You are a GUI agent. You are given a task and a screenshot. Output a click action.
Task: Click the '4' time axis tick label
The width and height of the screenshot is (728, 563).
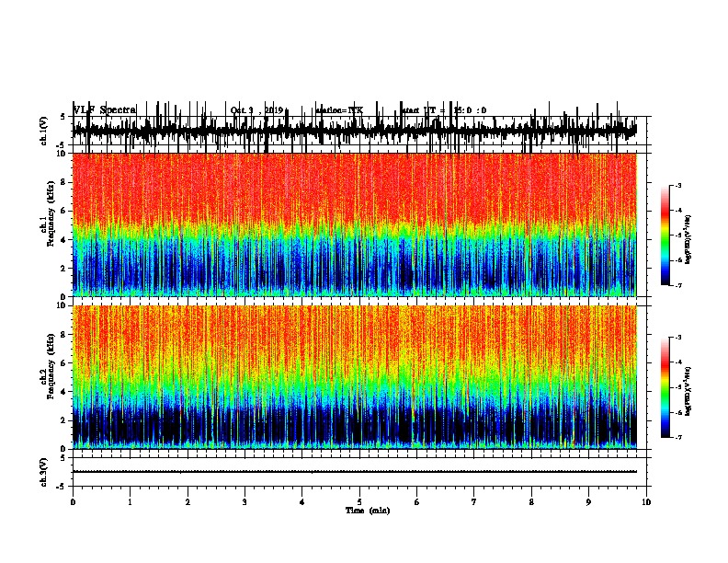[x=302, y=502]
